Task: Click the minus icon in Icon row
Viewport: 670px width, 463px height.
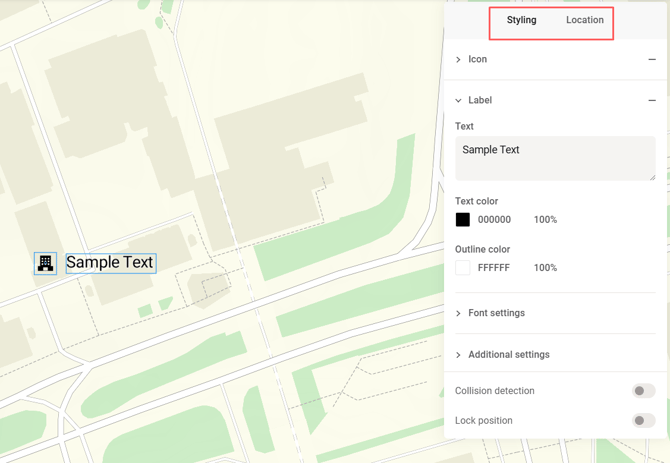Action: (652, 60)
